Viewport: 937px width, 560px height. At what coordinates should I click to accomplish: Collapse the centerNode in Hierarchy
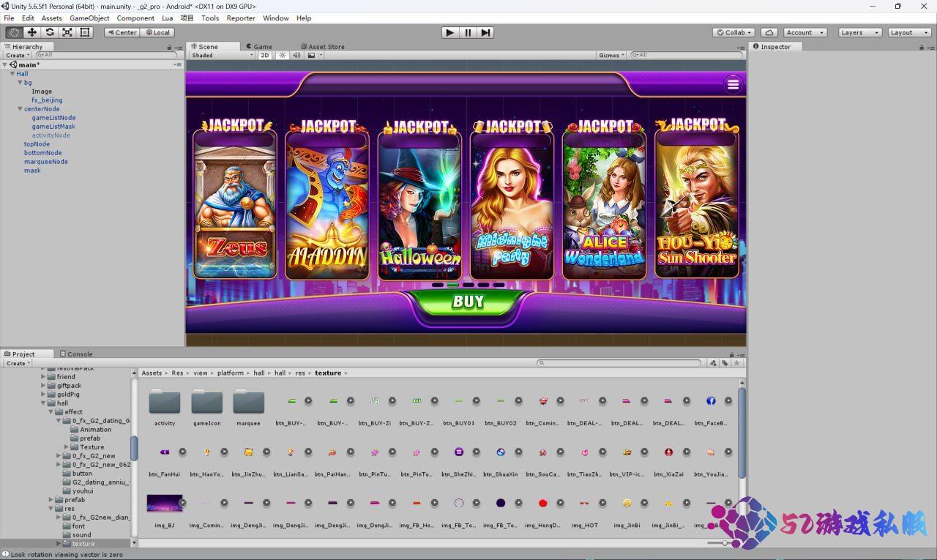coord(20,109)
